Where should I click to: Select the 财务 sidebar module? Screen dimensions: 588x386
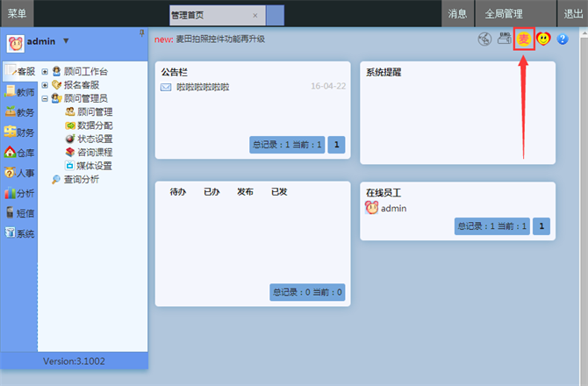[20, 132]
